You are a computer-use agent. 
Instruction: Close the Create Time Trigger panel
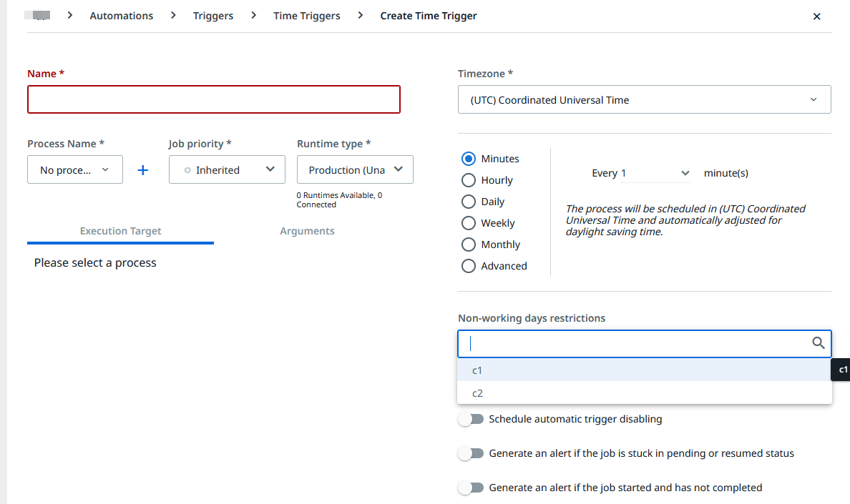click(x=817, y=16)
